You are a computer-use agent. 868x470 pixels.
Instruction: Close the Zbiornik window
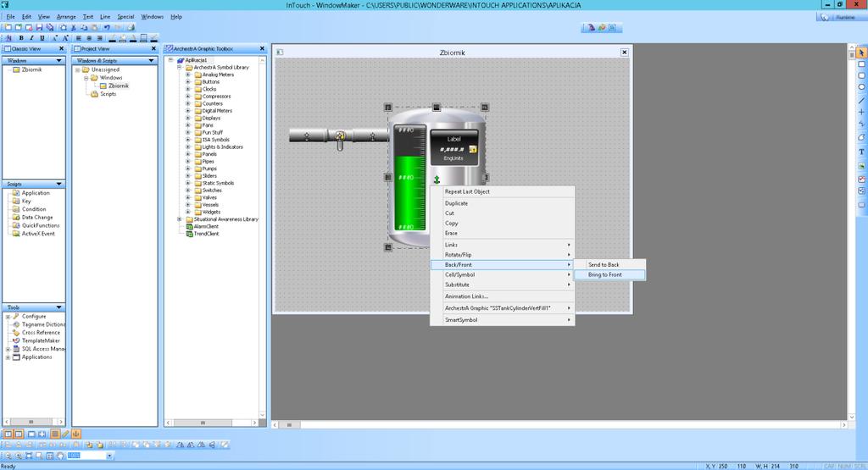[x=625, y=53]
